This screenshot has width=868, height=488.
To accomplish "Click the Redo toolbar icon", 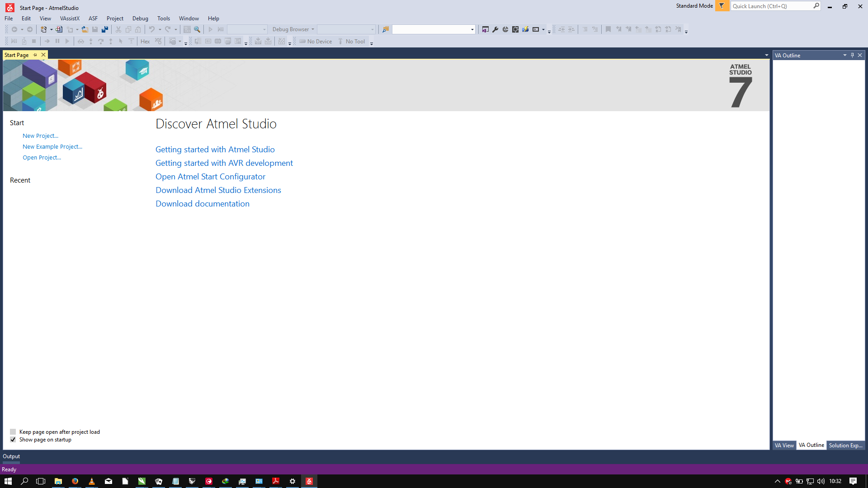I will click(168, 29).
